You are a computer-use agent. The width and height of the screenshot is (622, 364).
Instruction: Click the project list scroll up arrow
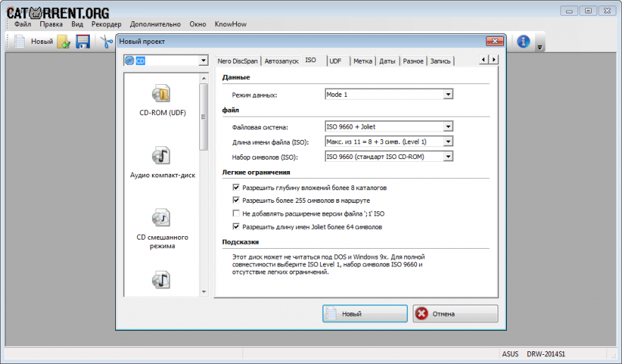pos(204,78)
